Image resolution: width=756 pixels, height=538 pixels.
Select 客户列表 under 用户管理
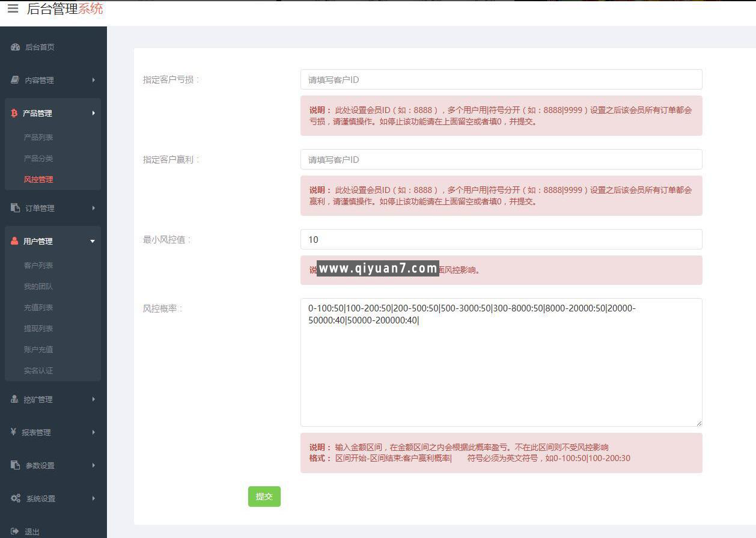tap(38, 265)
